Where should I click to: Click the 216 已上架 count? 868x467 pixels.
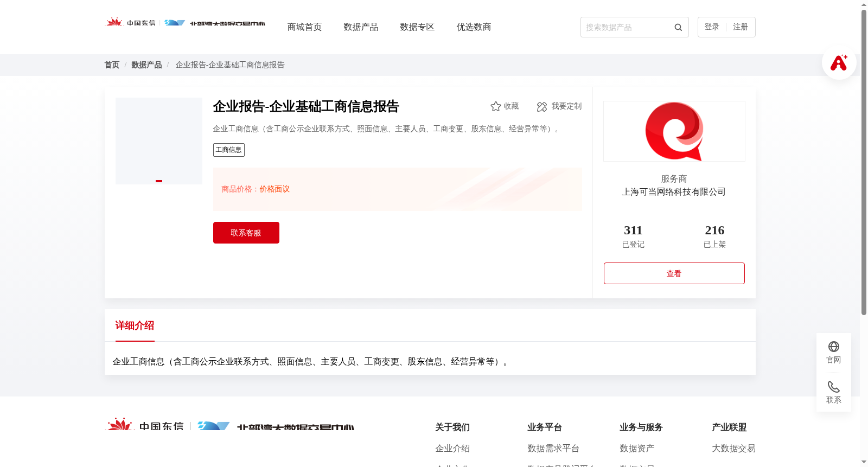(714, 236)
